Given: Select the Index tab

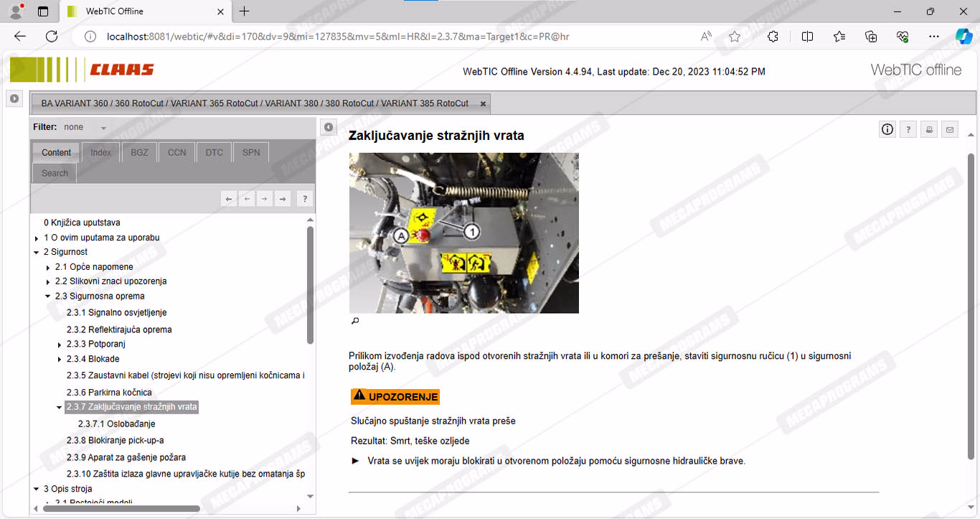Looking at the screenshot, I should [x=100, y=152].
